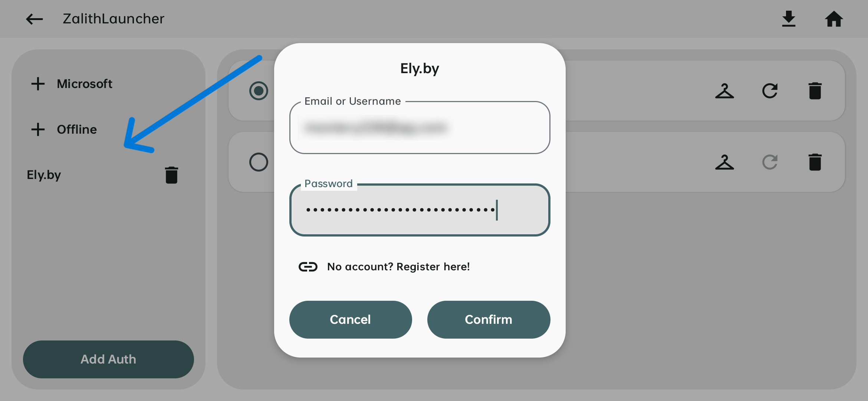This screenshot has width=868, height=401.
Task: Confirm the Ely.by login
Action: (489, 319)
